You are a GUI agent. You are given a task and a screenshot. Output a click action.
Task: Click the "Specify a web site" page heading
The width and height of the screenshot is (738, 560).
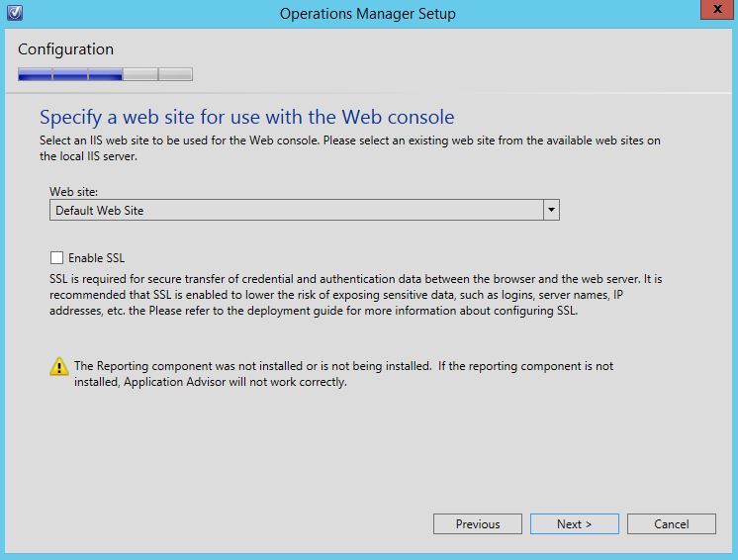coord(246,117)
